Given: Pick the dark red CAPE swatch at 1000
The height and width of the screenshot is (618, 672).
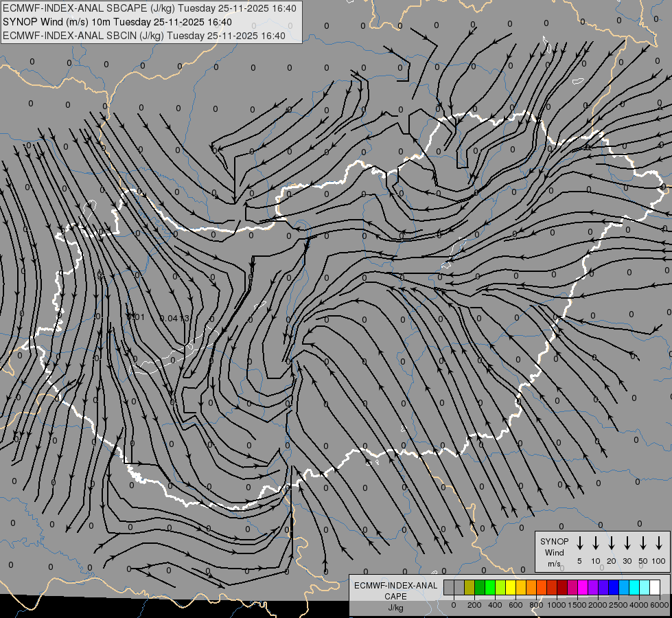Looking at the screenshot, I should pyautogui.click(x=562, y=588).
